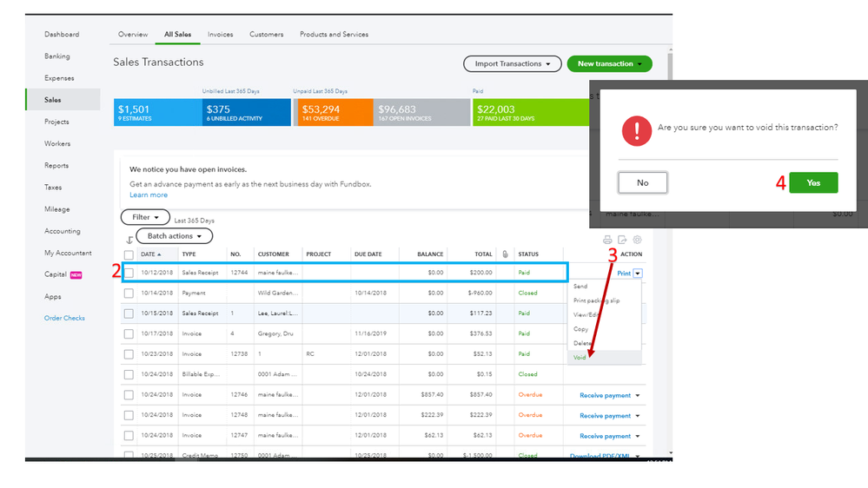Image resolution: width=868 pixels, height=488 pixels.
Task: Click the blue $1,501 Estimates bar
Action: pos(158,112)
